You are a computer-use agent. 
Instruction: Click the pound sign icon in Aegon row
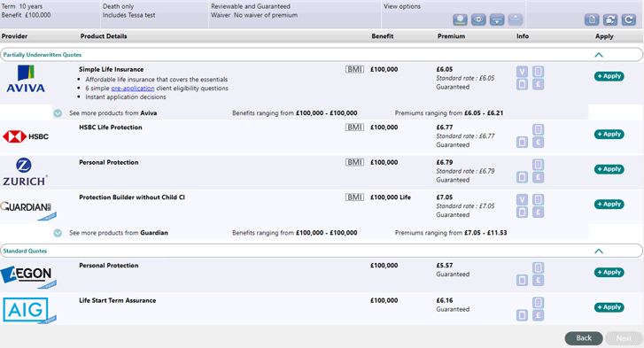[x=538, y=281]
